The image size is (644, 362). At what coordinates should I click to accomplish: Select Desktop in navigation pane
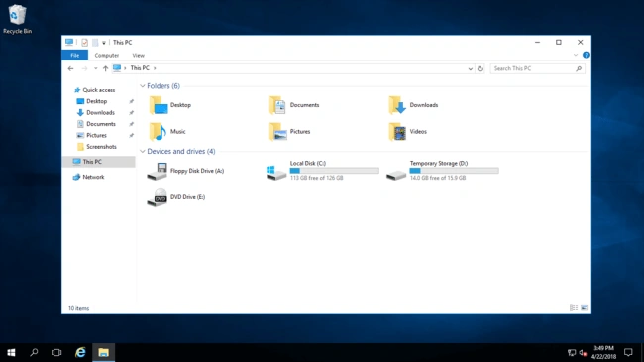[96, 101]
